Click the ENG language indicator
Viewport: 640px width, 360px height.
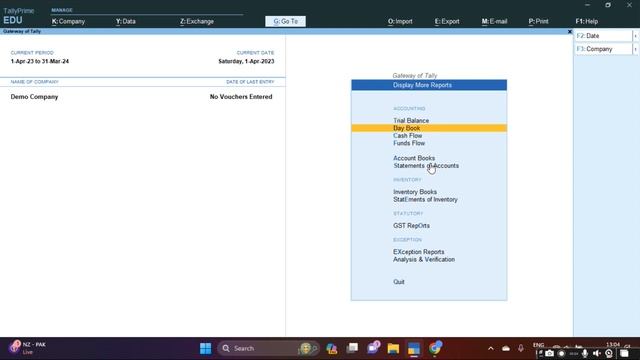(x=538, y=345)
